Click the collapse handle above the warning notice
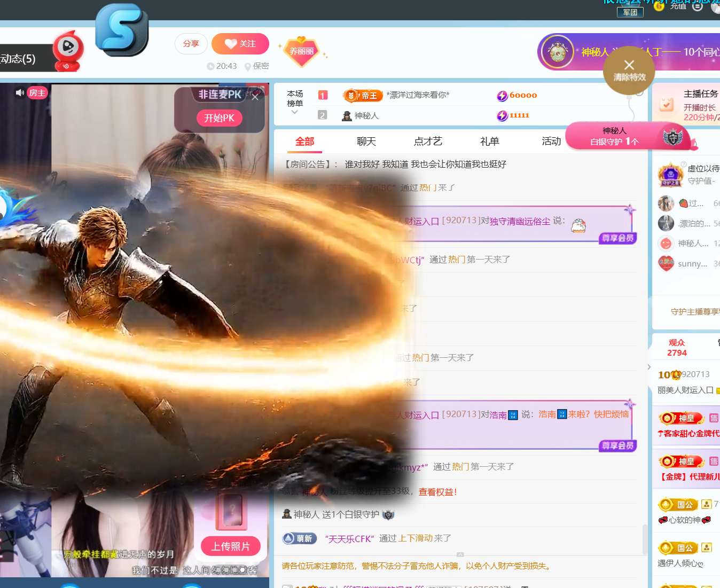720x588 pixels. 460,554
